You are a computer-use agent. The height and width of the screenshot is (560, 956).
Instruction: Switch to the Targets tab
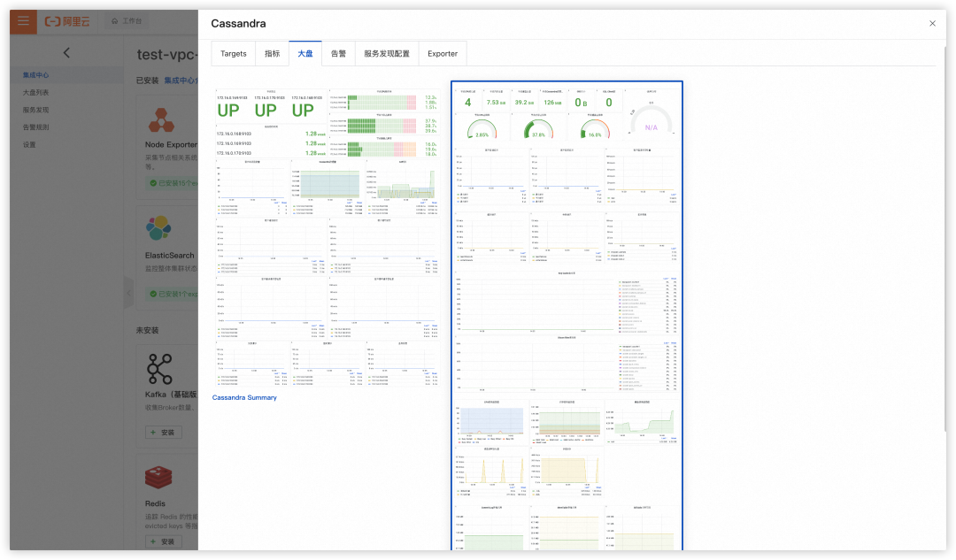234,54
